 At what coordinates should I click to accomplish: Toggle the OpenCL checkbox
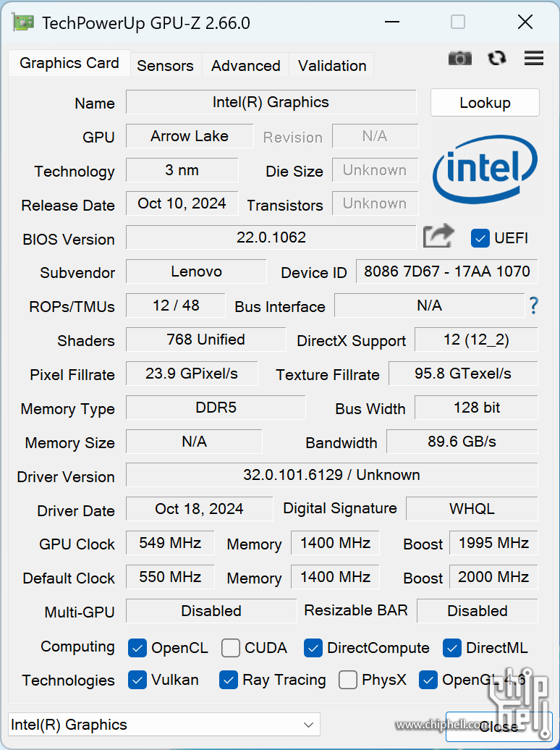(x=137, y=648)
